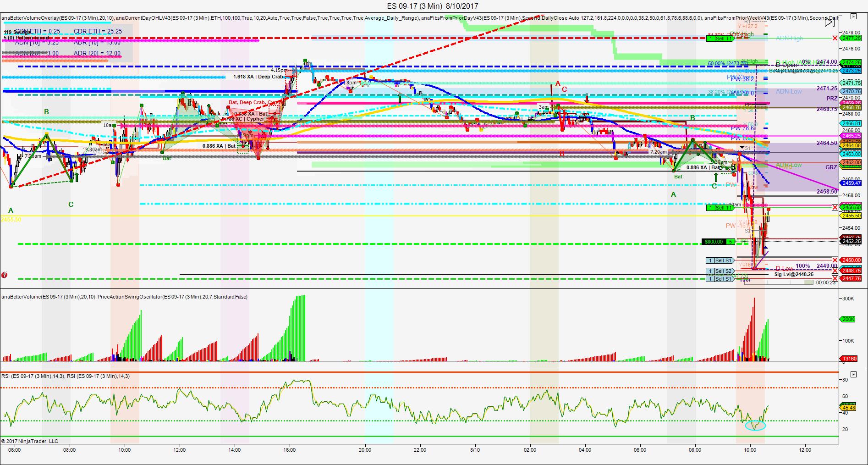Click the 300K volume axis label
This screenshot has width=868, height=465.
[848, 299]
